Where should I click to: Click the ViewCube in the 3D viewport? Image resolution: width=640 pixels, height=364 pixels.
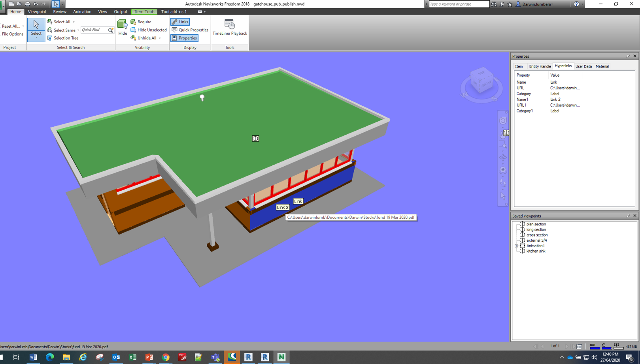(481, 81)
